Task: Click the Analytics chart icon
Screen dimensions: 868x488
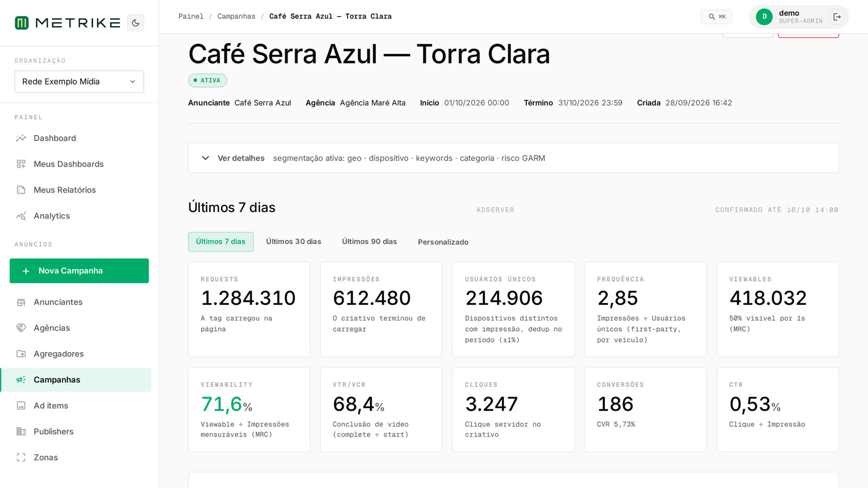Action: [x=21, y=216]
